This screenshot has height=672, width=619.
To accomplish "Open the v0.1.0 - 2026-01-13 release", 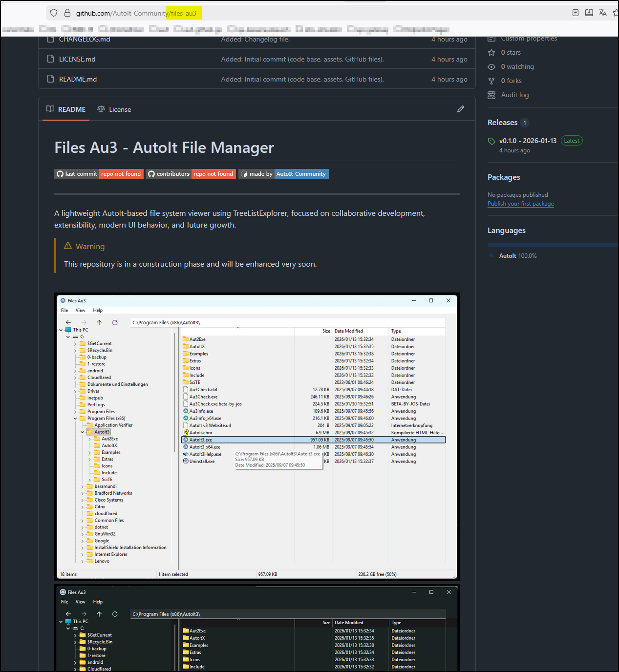I will [528, 140].
